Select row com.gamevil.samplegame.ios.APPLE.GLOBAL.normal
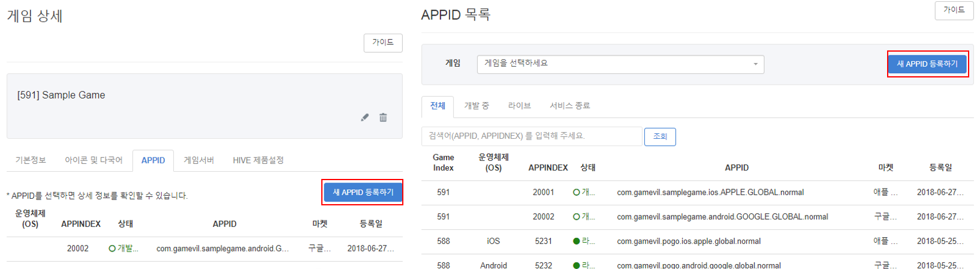 coord(698,193)
